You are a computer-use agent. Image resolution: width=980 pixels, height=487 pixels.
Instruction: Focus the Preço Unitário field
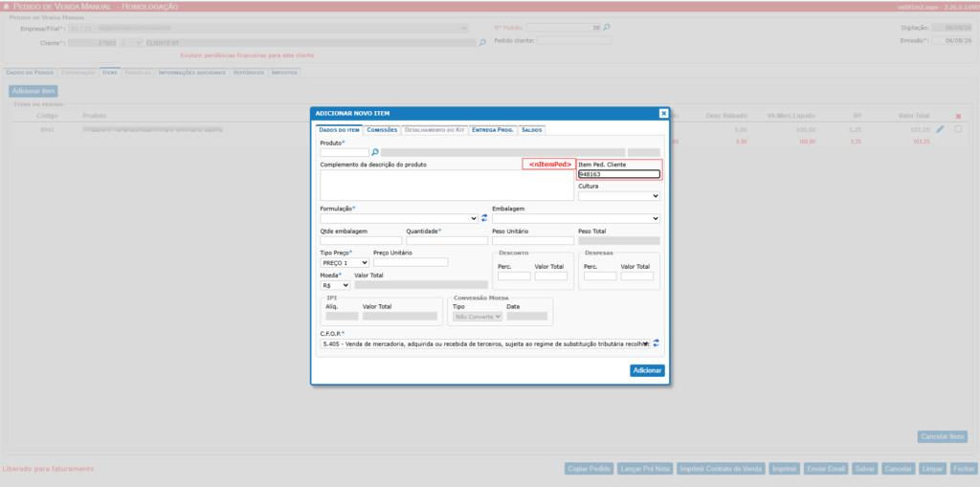(x=411, y=262)
